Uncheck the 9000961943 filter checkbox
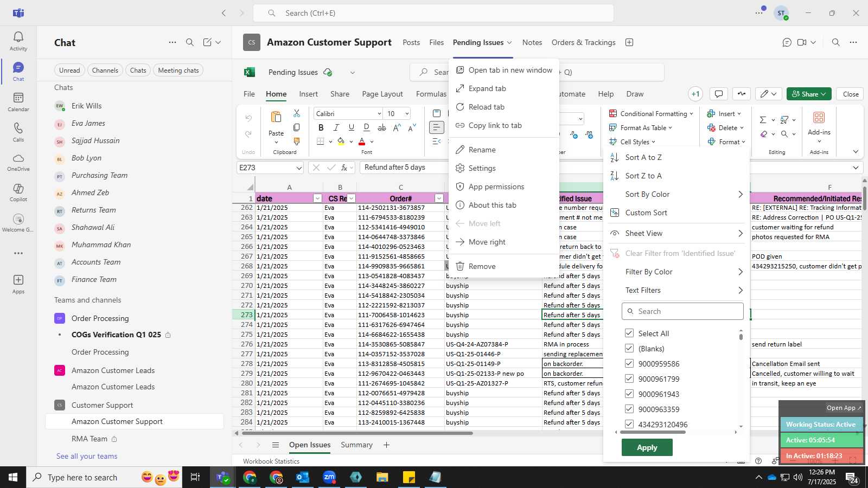The image size is (868, 488). pyautogui.click(x=629, y=394)
